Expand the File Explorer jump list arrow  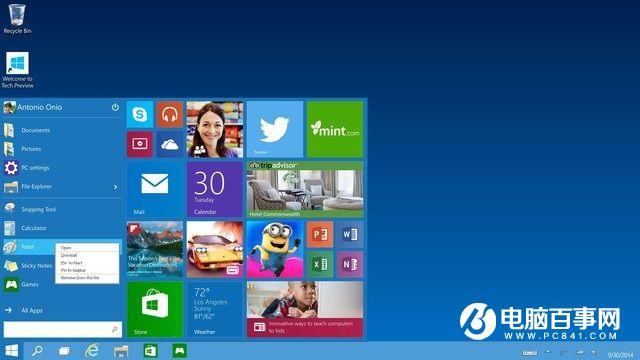coord(116,187)
